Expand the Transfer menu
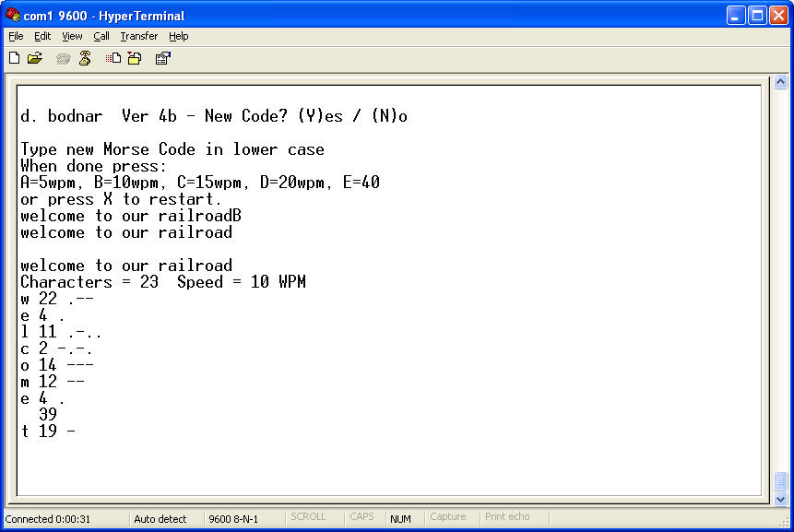The height and width of the screenshot is (532, 794). 138,36
